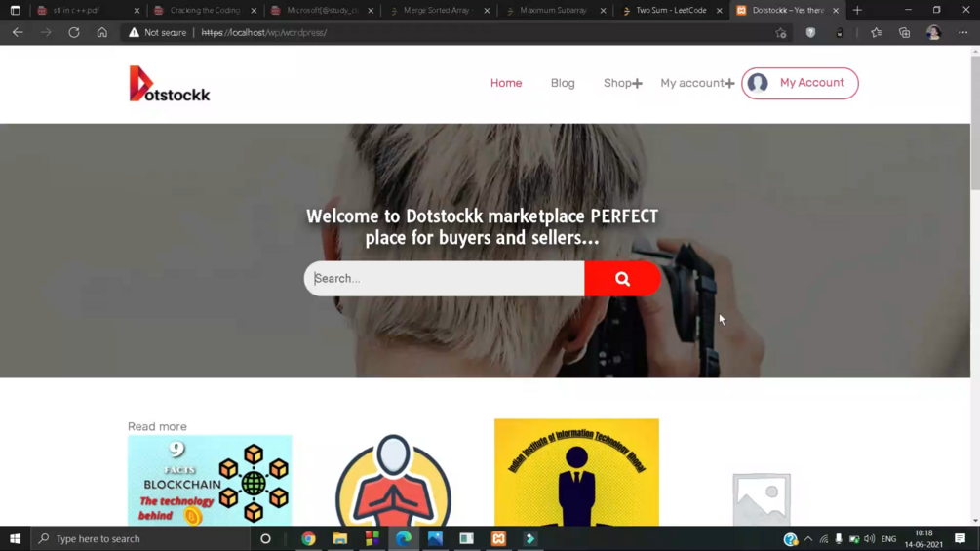Open the browser profile picture
The height and width of the screenshot is (551, 980).
coord(934,32)
